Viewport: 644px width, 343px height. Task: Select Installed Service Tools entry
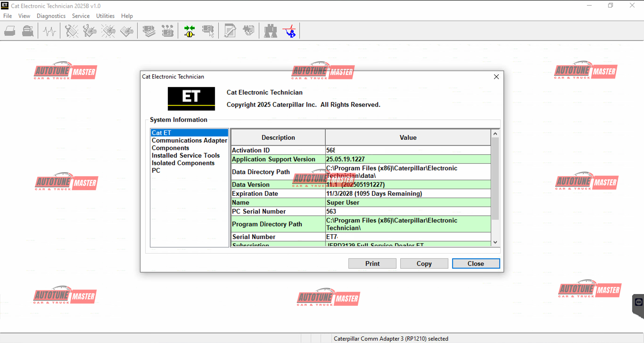186,155
